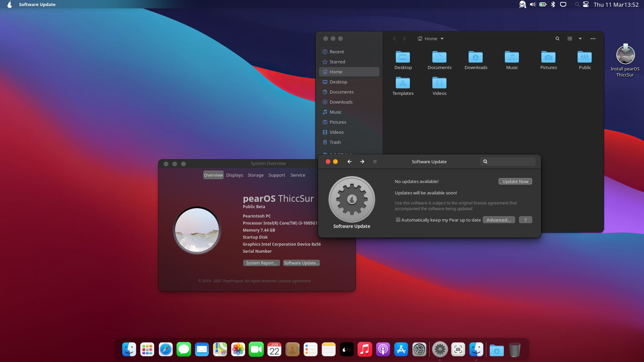The image size is (644, 362).
Task: Open Install pearOS ThiccSur desktop icon
Action: click(625, 61)
